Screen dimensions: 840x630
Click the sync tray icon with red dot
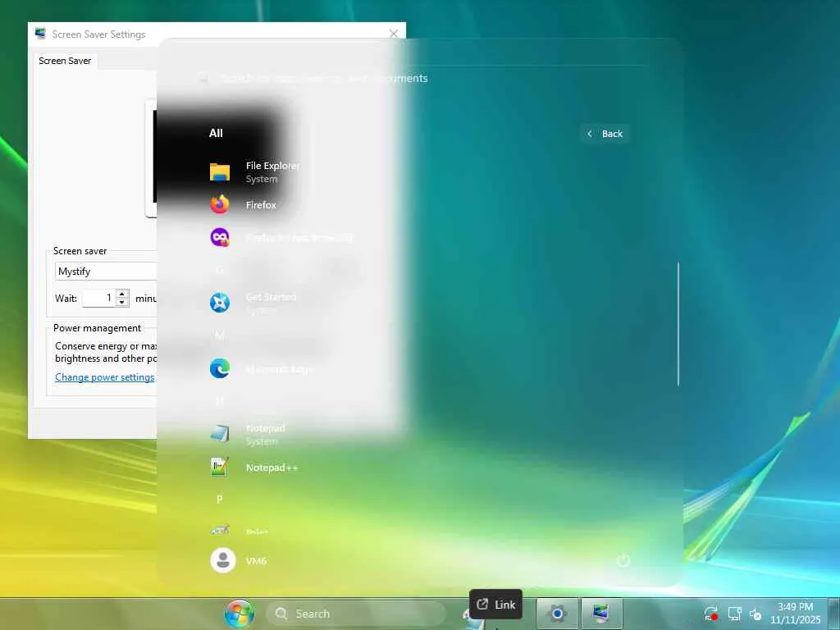coord(711,614)
